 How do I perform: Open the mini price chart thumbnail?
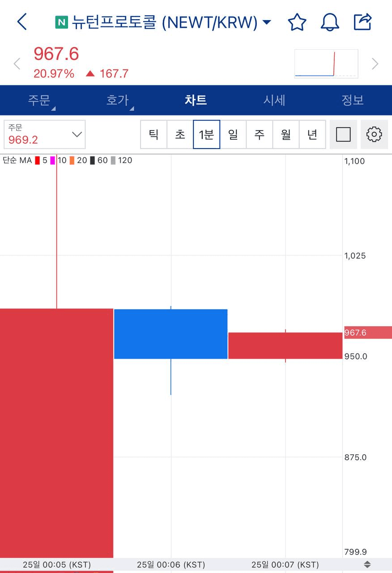326,64
